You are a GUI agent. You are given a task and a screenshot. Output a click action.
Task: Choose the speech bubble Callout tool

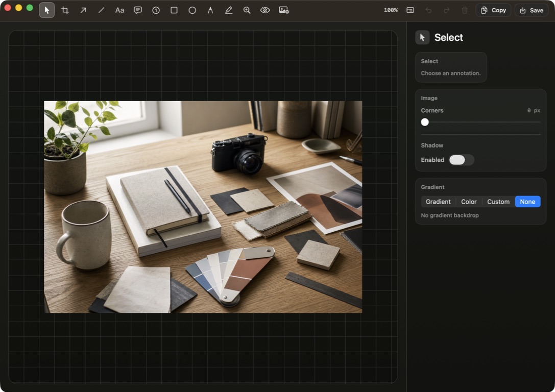tap(138, 10)
